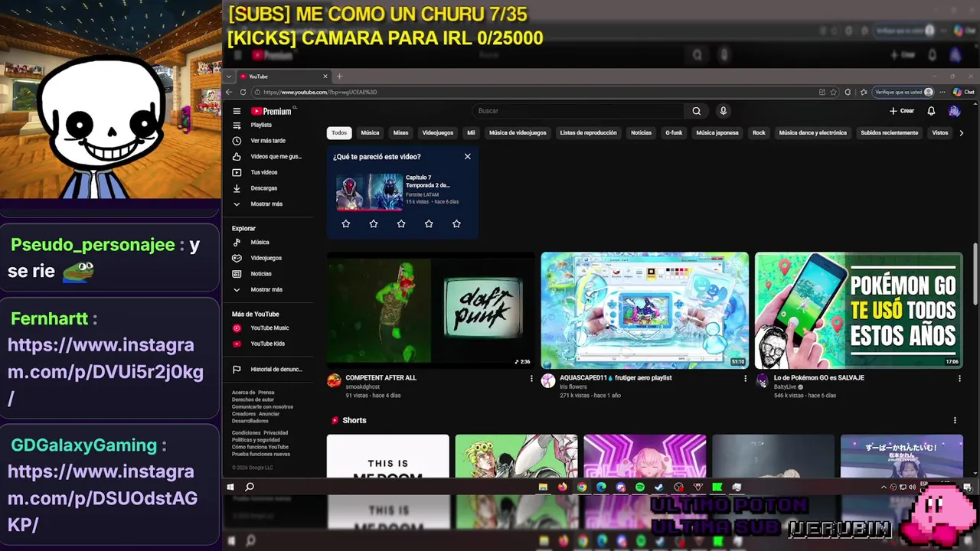This screenshot has width=980, height=551.
Task: Select the Subidos recientemente chip
Action: point(889,132)
